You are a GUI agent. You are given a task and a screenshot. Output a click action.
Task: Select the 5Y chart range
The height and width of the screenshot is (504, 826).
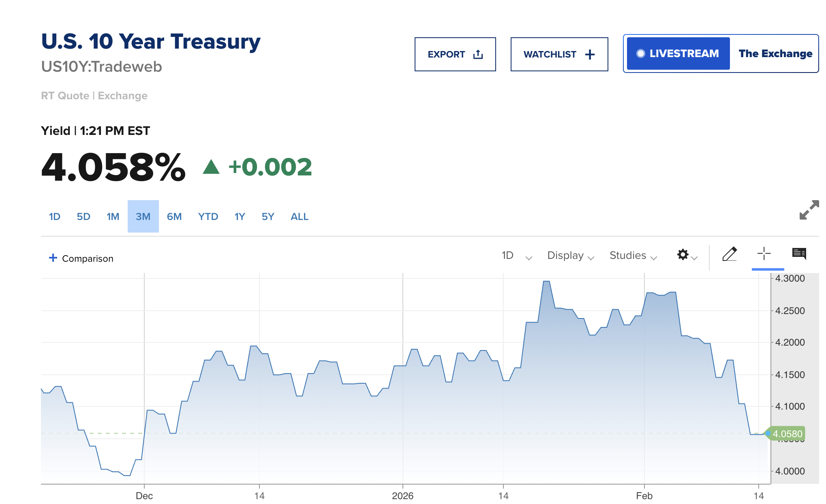[267, 216]
